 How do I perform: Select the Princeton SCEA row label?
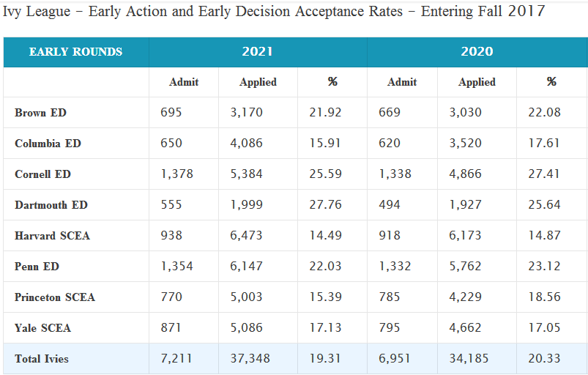55,297
